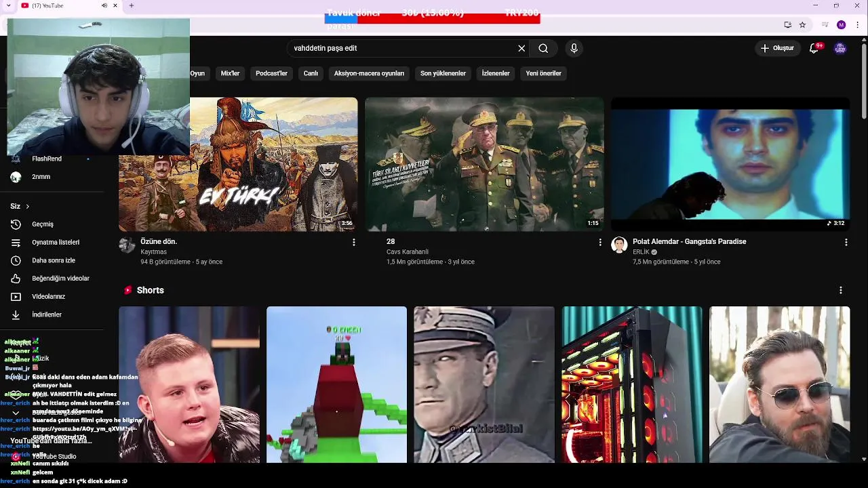Click the 7,5 Mn görüntüleme · 5 yıl önce text
The height and width of the screenshot is (488, 868).
pos(677,262)
